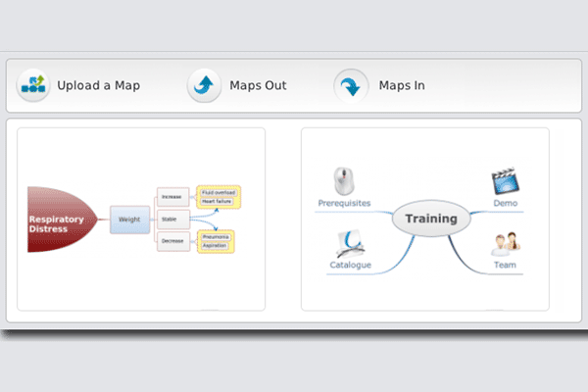The width and height of the screenshot is (588, 392).
Task: Select the Fluid overload Heart failure box
Action: (x=219, y=197)
